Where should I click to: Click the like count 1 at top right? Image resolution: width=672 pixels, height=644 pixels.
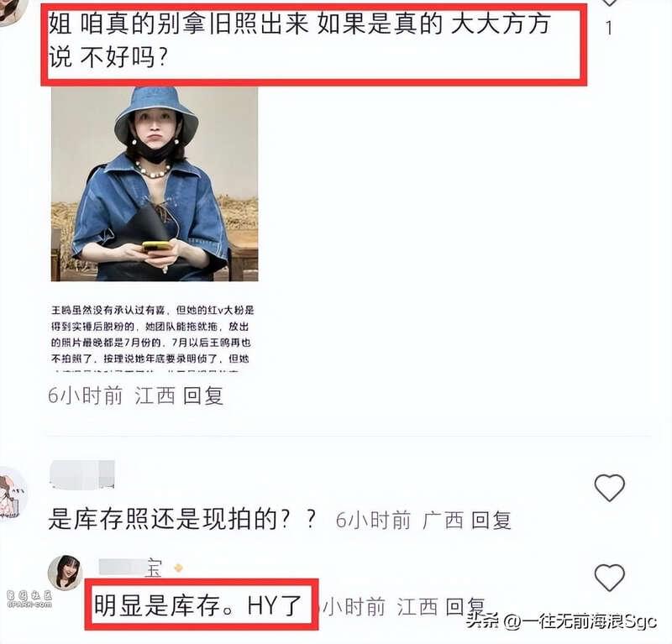pos(608,28)
